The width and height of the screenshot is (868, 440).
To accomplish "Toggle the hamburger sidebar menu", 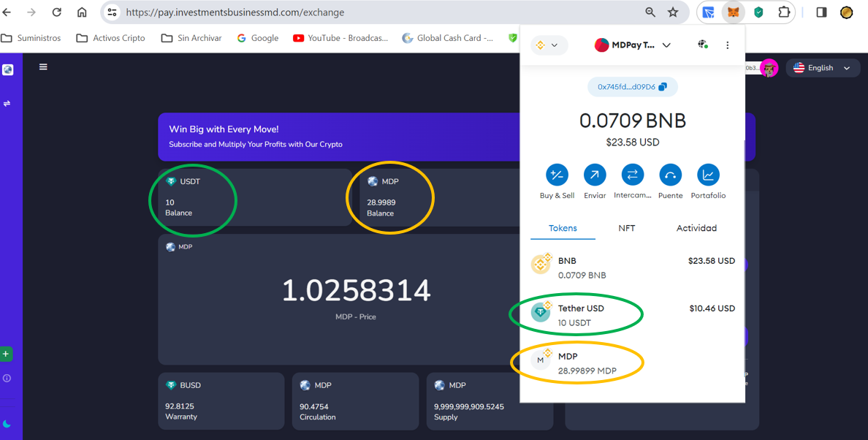I will point(43,67).
